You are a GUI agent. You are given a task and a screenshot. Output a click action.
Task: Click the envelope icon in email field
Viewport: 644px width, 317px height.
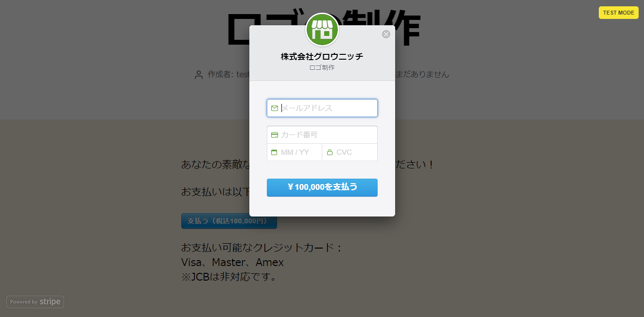pyautogui.click(x=275, y=108)
